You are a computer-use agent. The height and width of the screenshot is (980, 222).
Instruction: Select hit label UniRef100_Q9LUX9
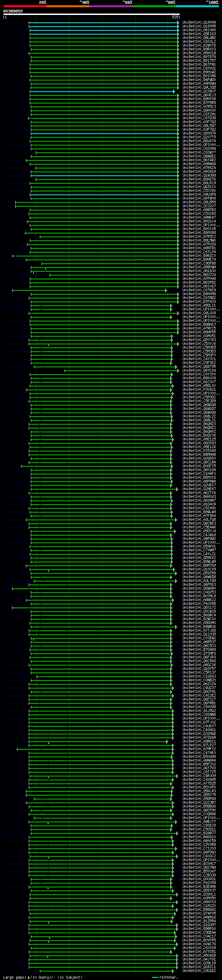[199, 313]
